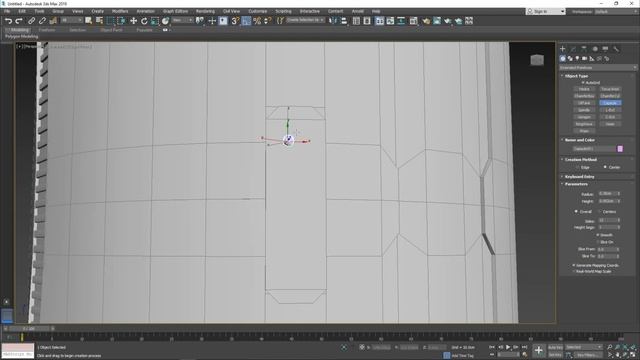Activate the Select and Rotate tool
This screenshot has width=640, height=360.
144,21
